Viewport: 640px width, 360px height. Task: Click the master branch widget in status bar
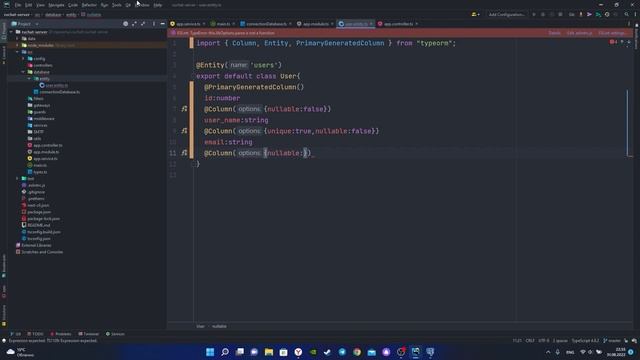point(612,340)
